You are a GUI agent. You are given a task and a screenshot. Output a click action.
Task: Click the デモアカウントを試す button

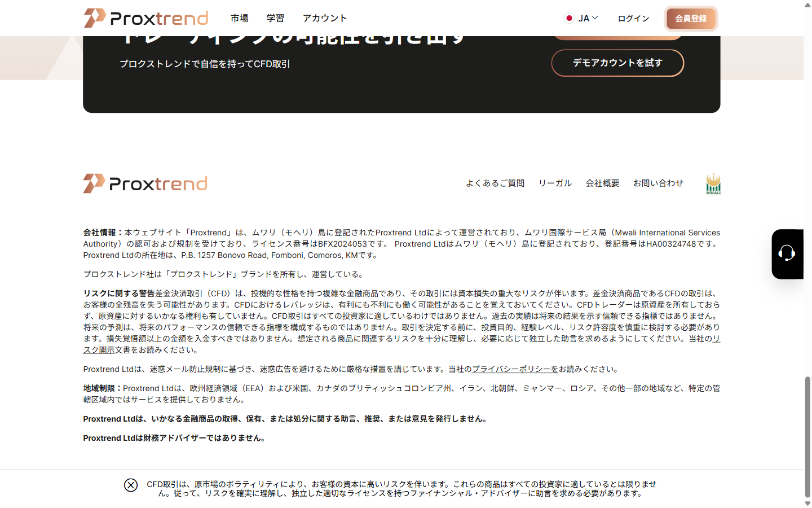point(617,63)
